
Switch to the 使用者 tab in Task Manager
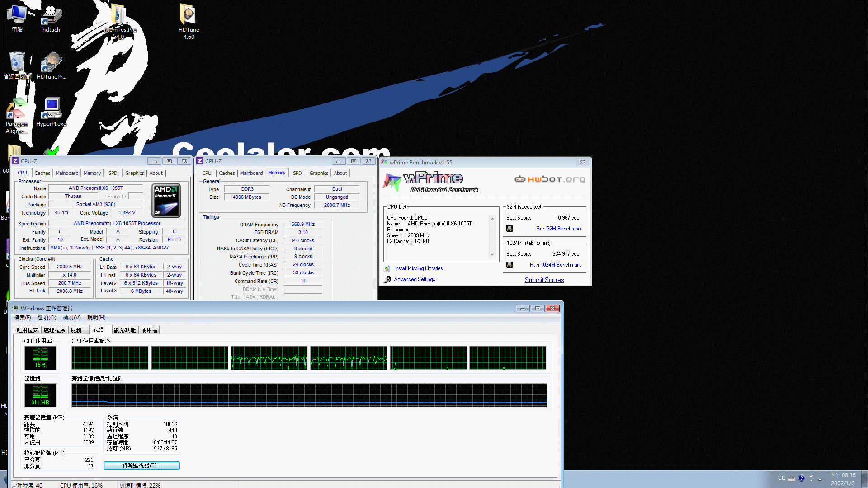(150, 330)
